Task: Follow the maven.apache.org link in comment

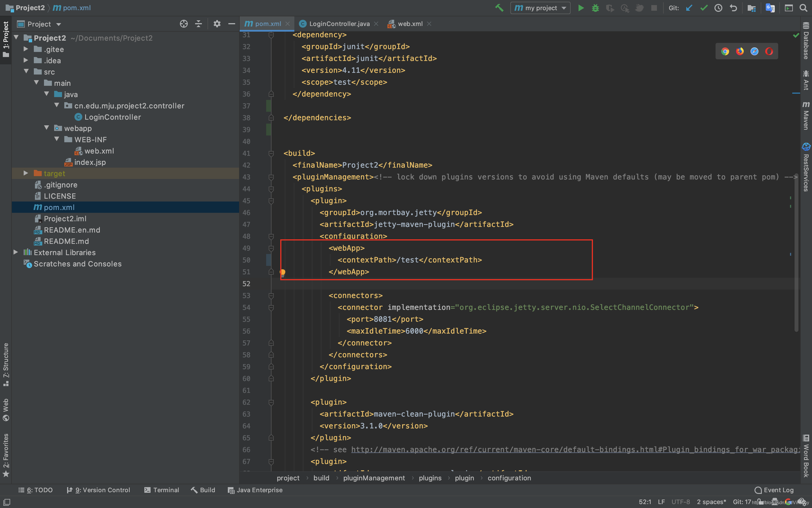Action: click(x=575, y=450)
